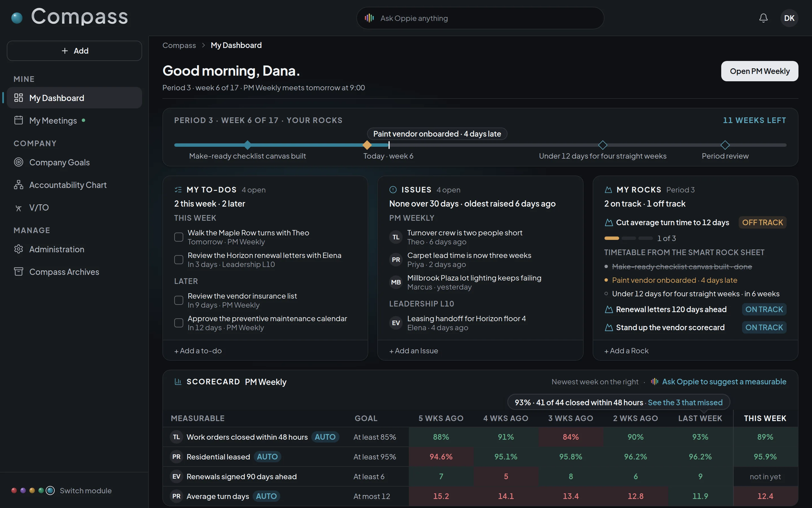Click the Add button in sidebar
This screenshot has height=508, width=812.
point(74,51)
